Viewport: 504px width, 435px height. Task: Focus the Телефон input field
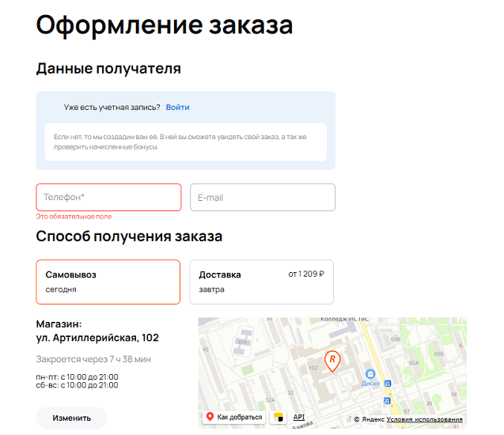coord(108,197)
